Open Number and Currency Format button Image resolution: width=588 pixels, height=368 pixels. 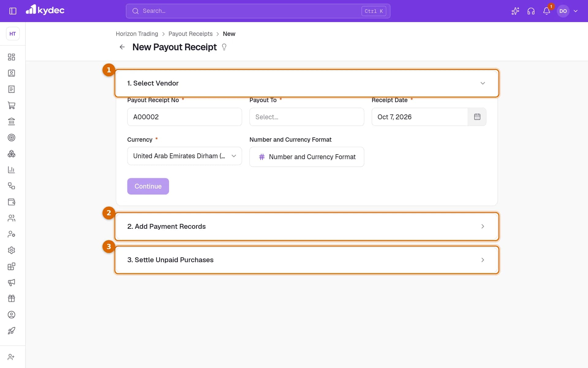point(307,157)
